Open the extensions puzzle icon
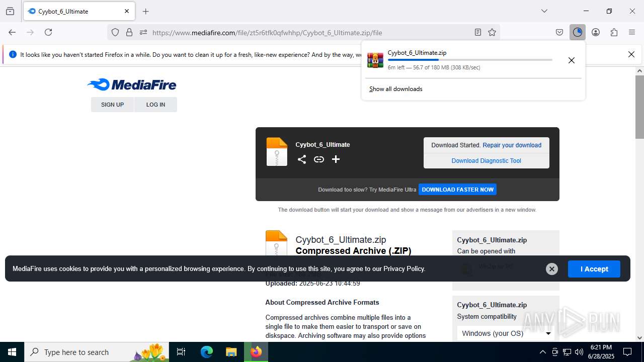644x362 pixels. pos(614,32)
